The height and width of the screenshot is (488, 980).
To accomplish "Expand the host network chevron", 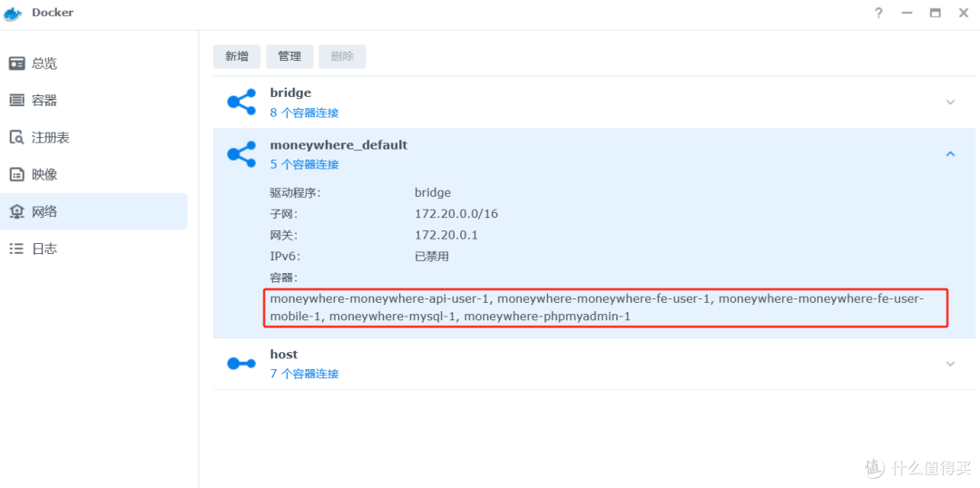I will pos(951,363).
